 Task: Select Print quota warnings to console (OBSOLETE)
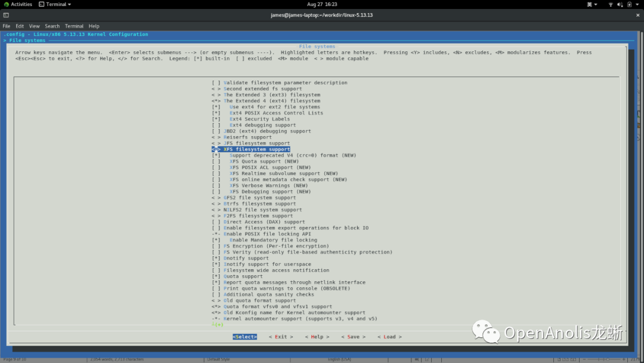[x=281, y=288]
